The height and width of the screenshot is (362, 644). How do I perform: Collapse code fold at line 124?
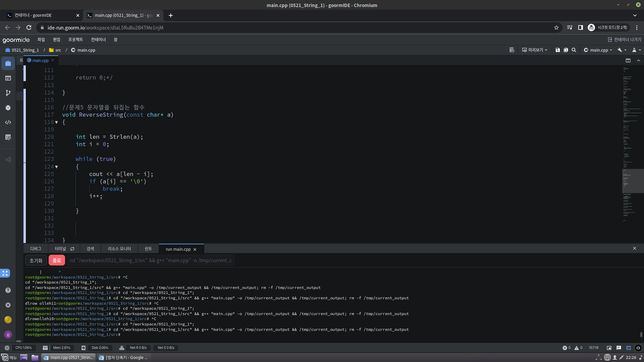coord(56,167)
